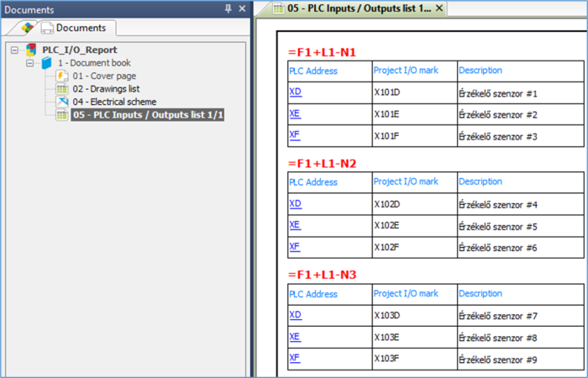Switch to the colored components tab icon
588x378 pixels.
pyautogui.click(x=27, y=28)
